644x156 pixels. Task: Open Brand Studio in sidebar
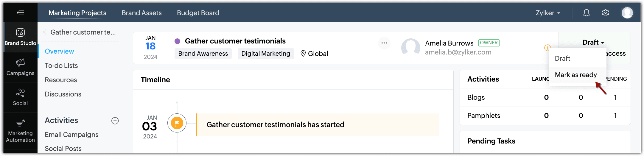(20, 37)
